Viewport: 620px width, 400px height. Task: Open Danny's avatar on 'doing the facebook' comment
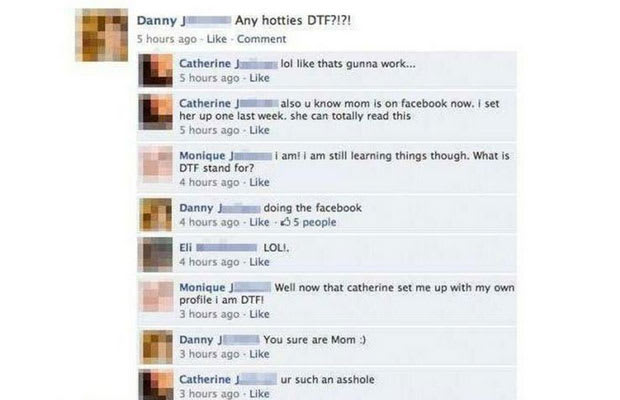point(155,215)
